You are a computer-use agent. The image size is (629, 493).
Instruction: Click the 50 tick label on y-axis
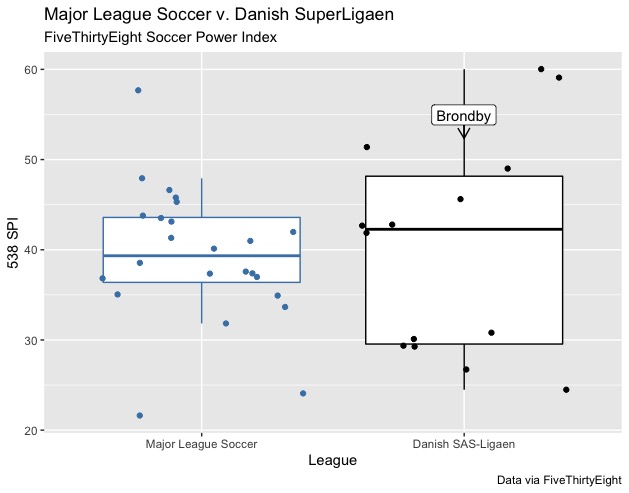32,160
